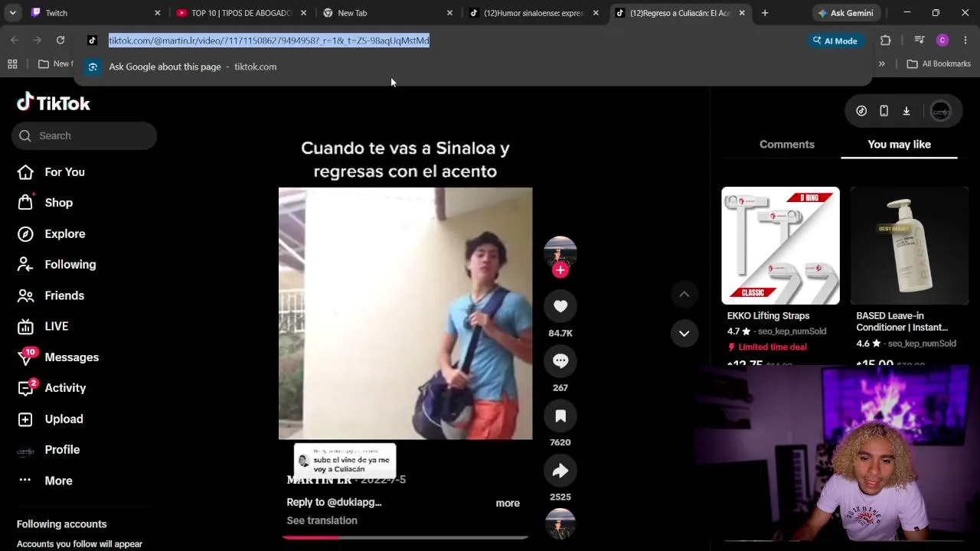Reload the current page
Image resolution: width=980 pixels, height=551 pixels.
(x=60, y=41)
